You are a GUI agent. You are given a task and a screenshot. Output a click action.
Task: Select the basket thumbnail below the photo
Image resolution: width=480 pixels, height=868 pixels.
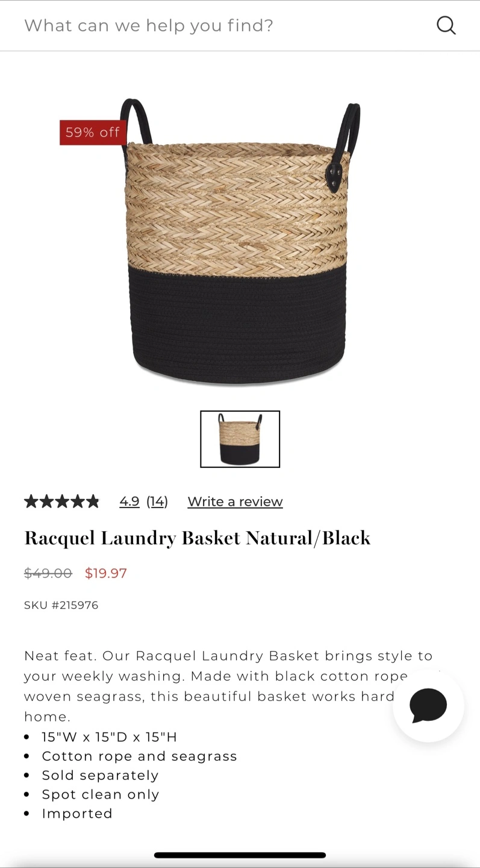240,439
